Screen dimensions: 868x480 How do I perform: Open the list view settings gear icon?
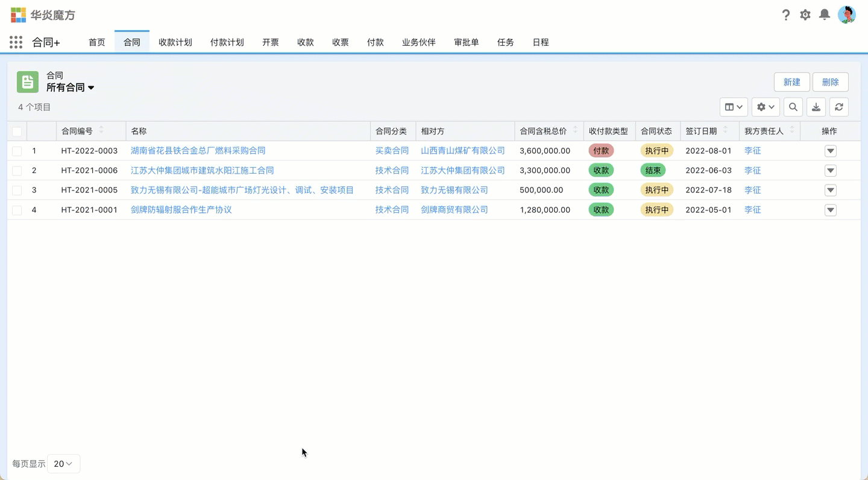pos(765,107)
